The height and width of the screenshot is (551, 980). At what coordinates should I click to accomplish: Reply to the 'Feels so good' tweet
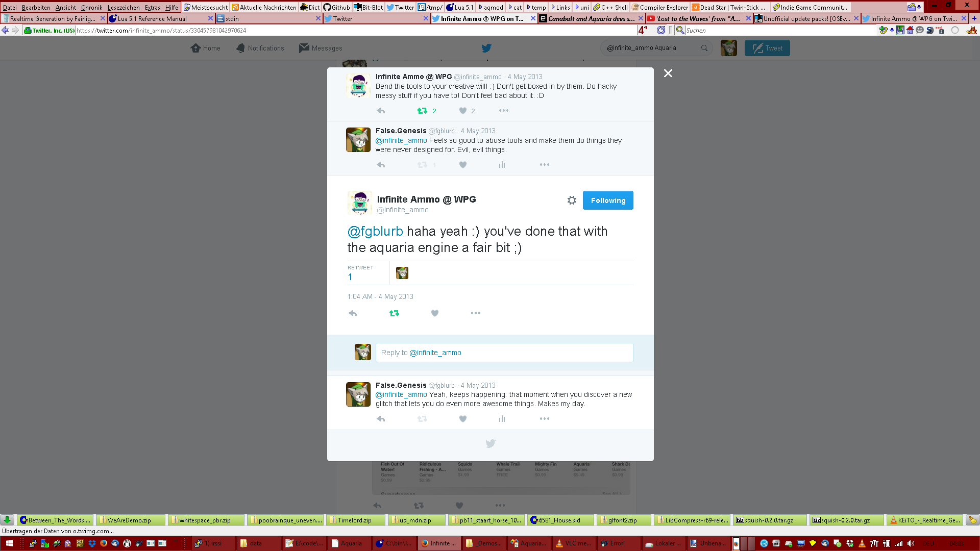click(381, 165)
